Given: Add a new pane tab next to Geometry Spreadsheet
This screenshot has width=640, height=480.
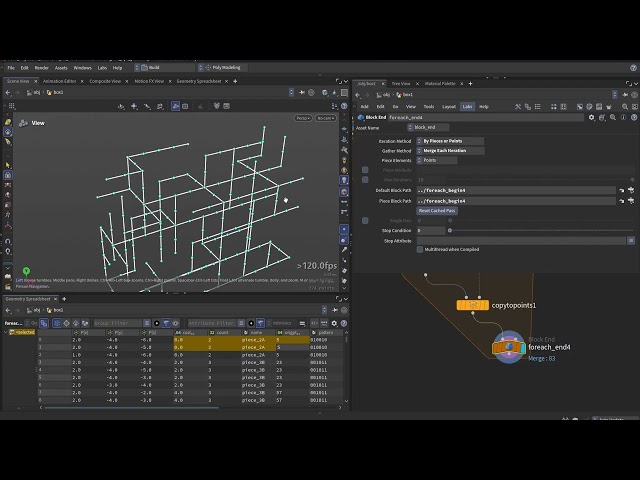Looking at the screenshot, I should (64, 299).
